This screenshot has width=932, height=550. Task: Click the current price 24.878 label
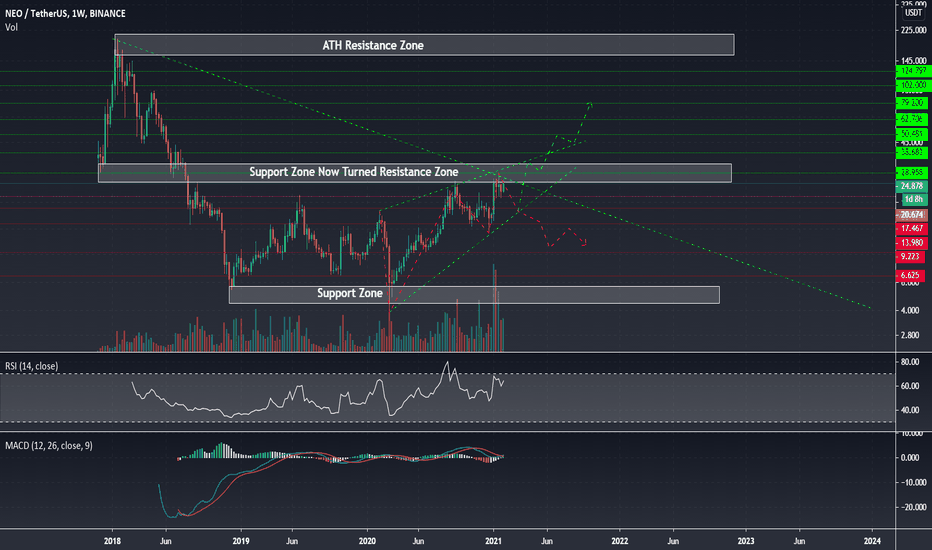[912, 186]
